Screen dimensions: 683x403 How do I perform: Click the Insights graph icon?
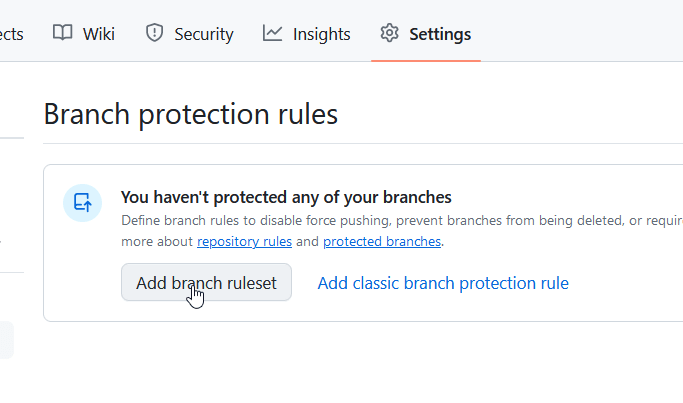tap(272, 33)
